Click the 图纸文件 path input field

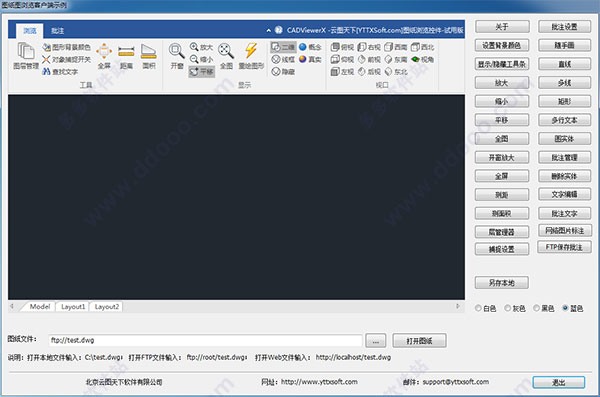(x=206, y=340)
